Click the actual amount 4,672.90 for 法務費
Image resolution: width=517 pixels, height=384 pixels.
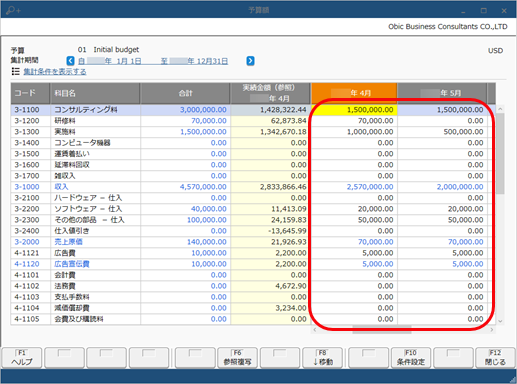click(270, 286)
